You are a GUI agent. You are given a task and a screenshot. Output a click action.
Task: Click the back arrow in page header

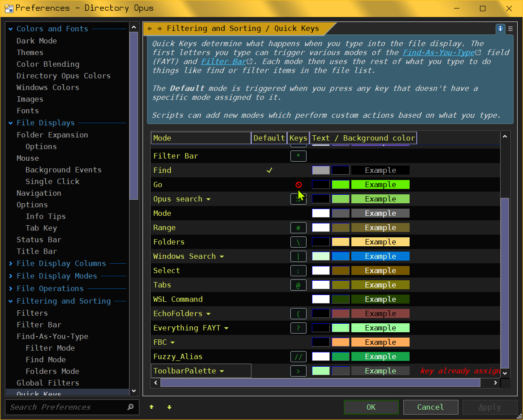coord(150,29)
